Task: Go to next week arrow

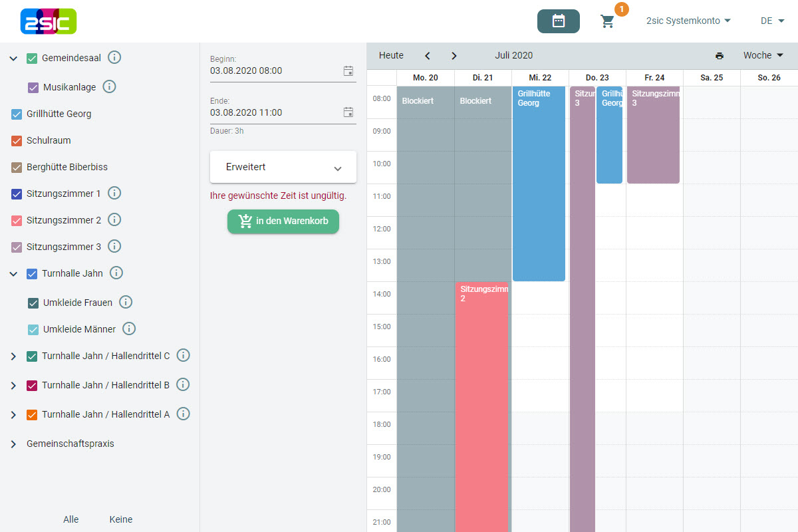Action: click(x=454, y=56)
